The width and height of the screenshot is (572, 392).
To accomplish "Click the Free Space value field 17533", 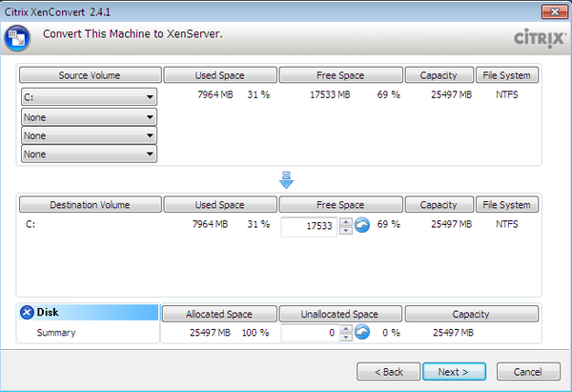I will tap(309, 226).
